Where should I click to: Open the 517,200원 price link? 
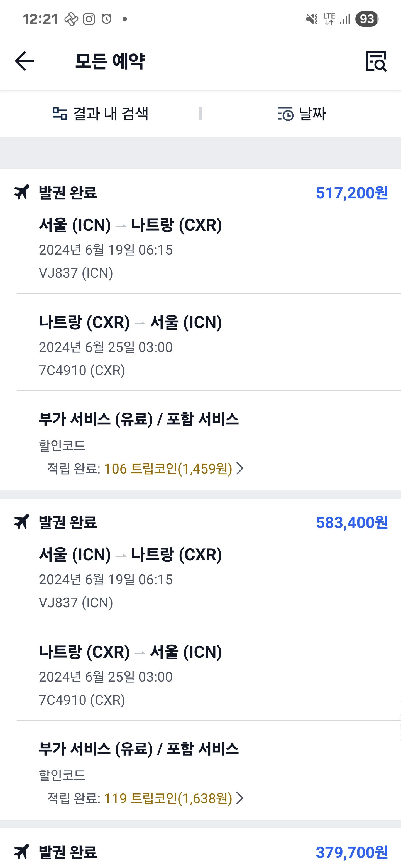(352, 193)
